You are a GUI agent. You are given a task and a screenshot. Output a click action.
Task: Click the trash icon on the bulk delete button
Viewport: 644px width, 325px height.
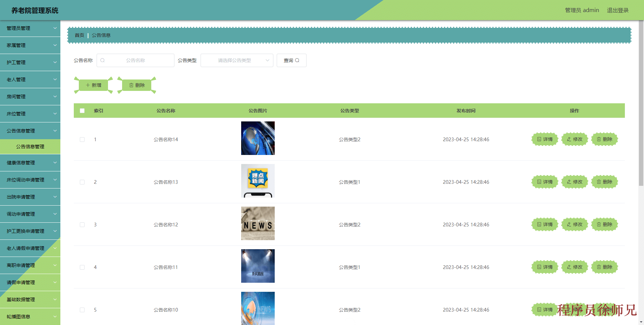pyautogui.click(x=131, y=85)
